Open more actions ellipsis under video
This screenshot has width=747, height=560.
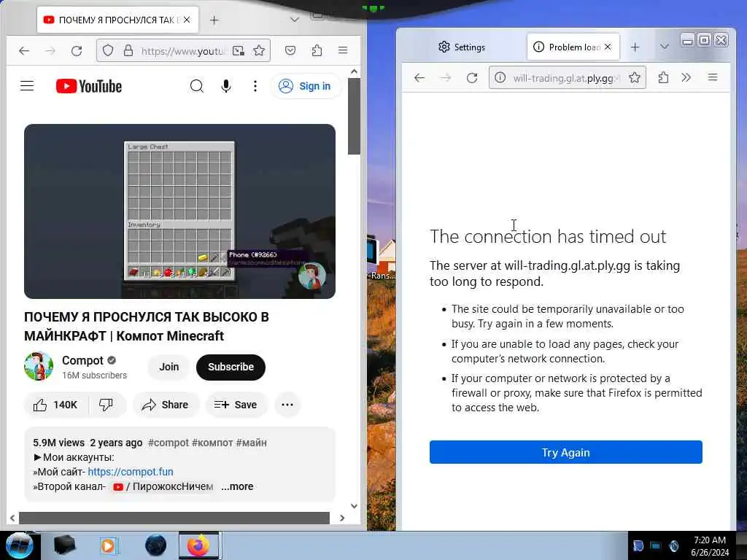(287, 405)
